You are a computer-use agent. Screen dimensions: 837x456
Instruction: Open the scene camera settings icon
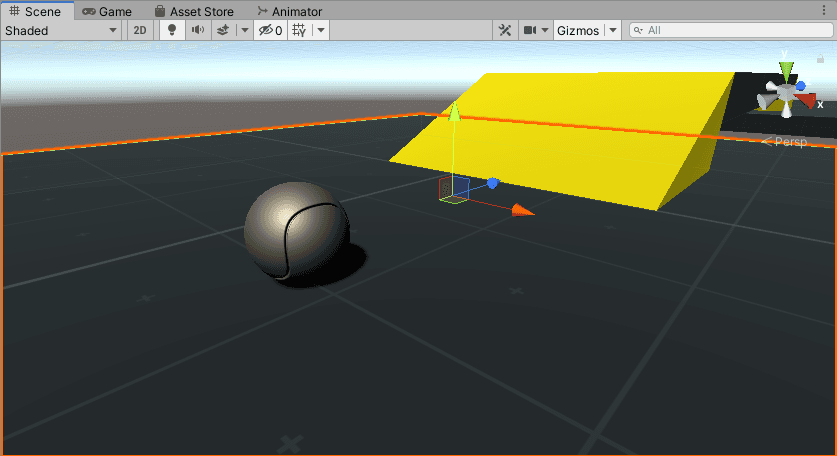(530, 30)
